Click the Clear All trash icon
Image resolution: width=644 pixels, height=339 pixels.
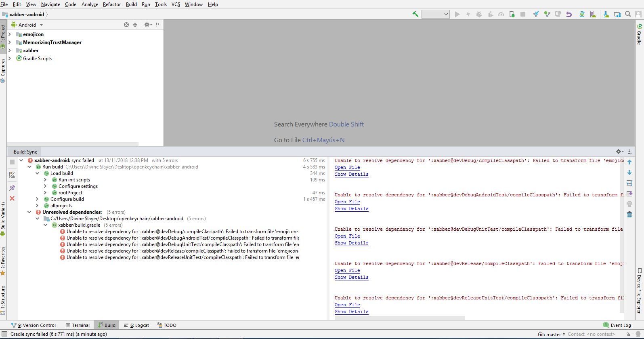tap(629, 214)
